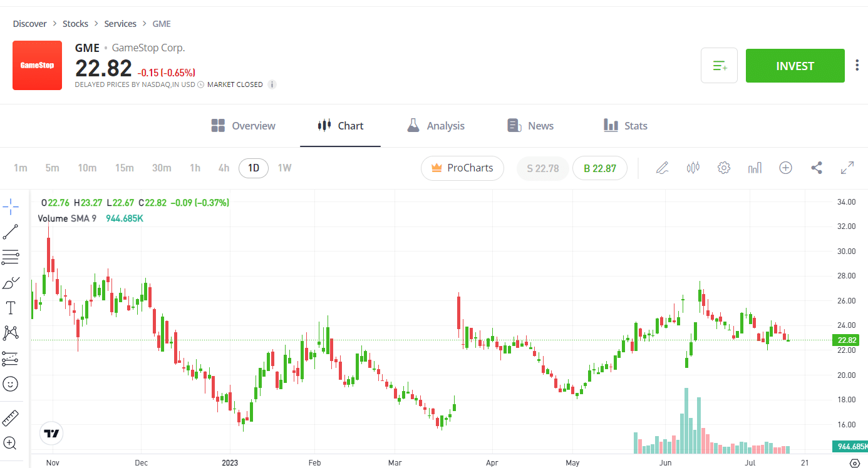Image resolution: width=868 pixels, height=468 pixels.
Task: Click the GME breadcrumb
Action: click(x=162, y=24)
